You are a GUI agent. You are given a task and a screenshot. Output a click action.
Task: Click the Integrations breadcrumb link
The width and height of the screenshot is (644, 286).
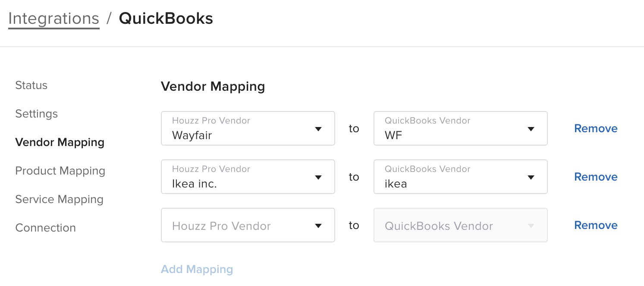pyautogui.click(x=53, y=18)
